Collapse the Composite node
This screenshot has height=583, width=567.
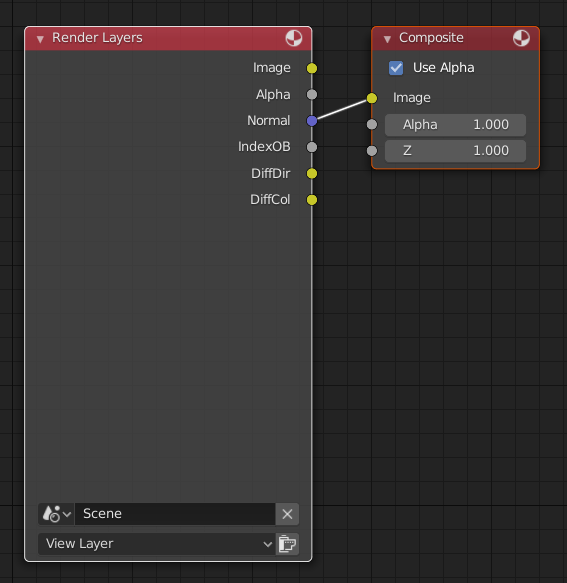(387, 39)
